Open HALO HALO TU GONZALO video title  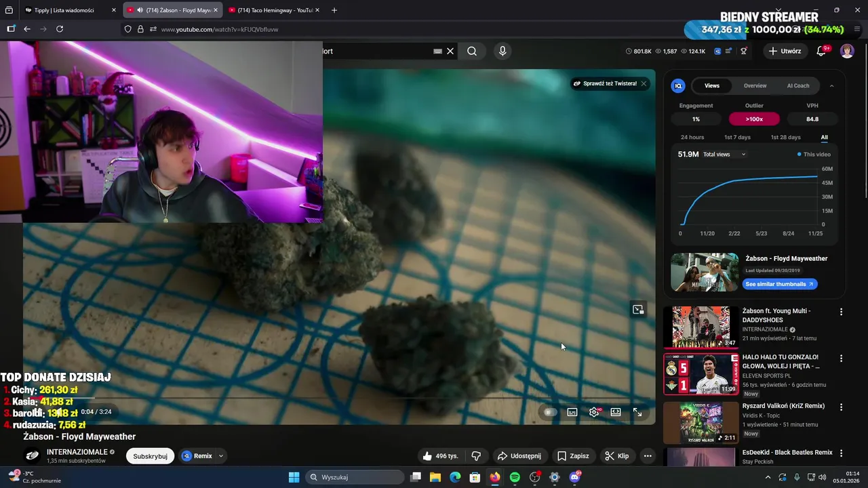pos(781,361)
